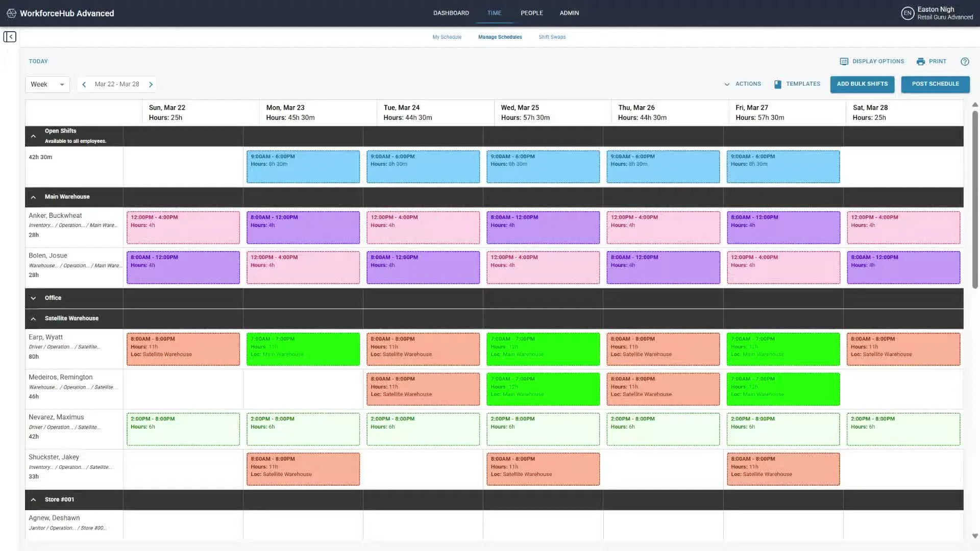The height and width of the screenshot is (551, 980).
Task: Collapse the sidebar panel icon
Action: [x=10, y=37]
